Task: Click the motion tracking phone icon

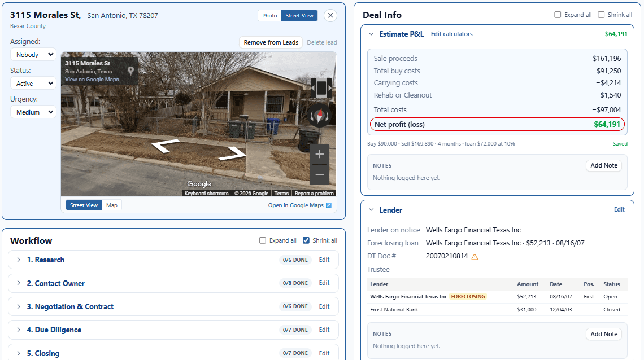Action: pyautogui.click(x=321, y=88)
